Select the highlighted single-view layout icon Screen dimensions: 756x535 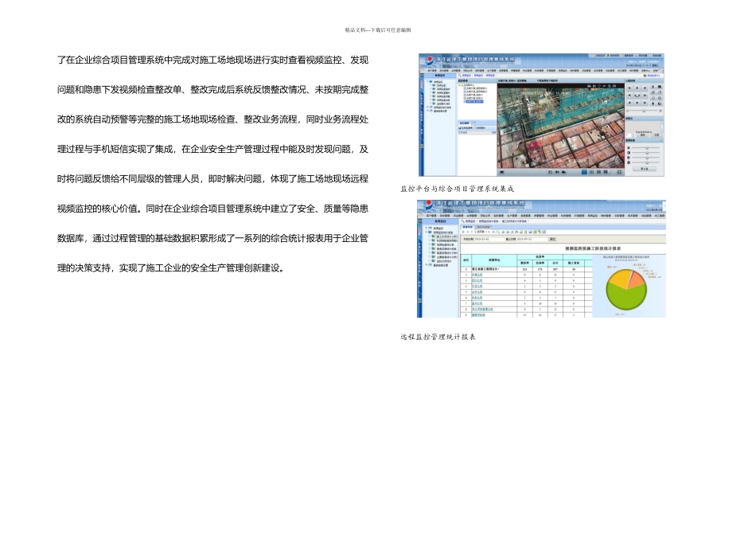tap(584, 172)
